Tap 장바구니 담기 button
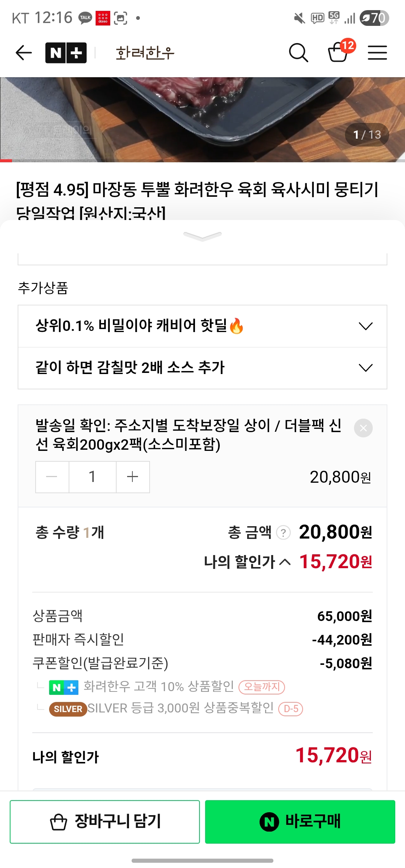The image size is (405, 868). (x=105, y=822)
